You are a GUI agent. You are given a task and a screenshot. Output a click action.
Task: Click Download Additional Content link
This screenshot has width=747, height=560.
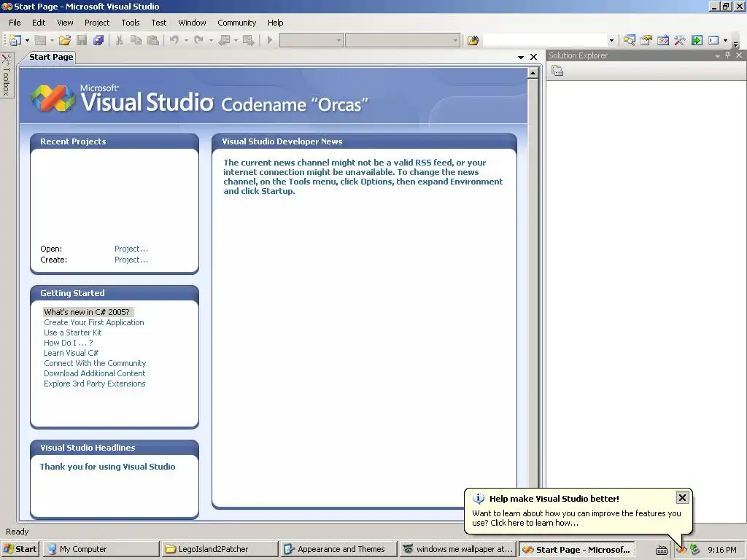click(x=94, y=373)
